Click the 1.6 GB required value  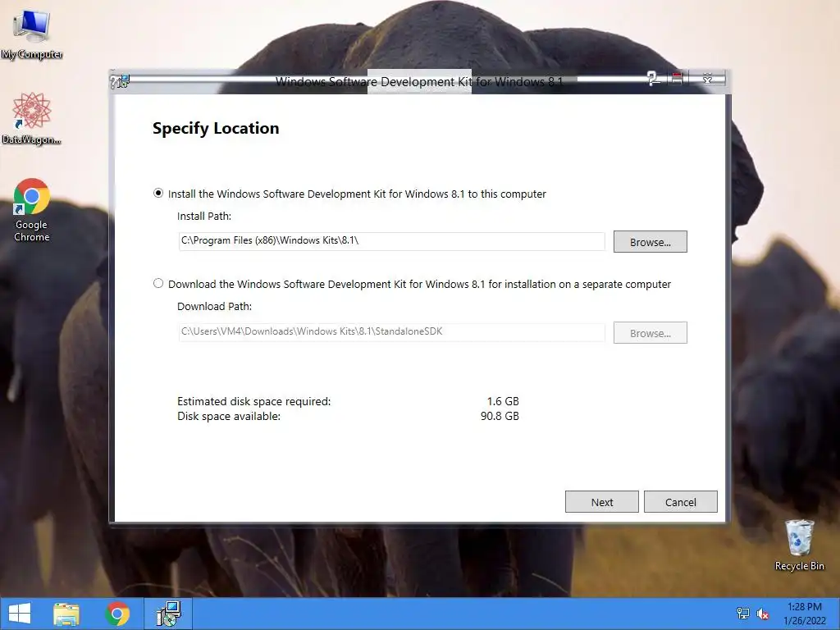(x=503, y=401)
